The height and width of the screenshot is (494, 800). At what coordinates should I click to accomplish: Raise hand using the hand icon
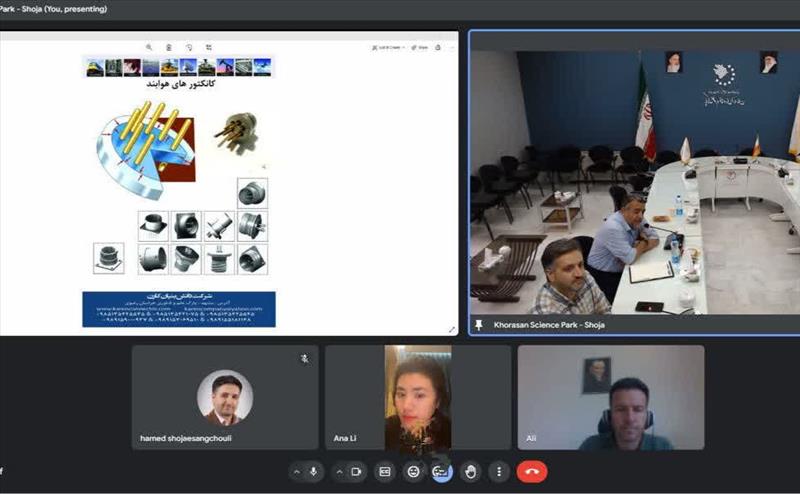pos(470,472)
